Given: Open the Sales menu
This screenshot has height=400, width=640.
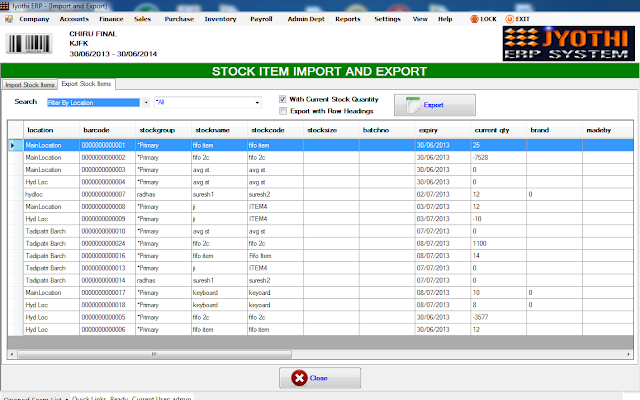Looking at the screenshot, I should 142,19.
